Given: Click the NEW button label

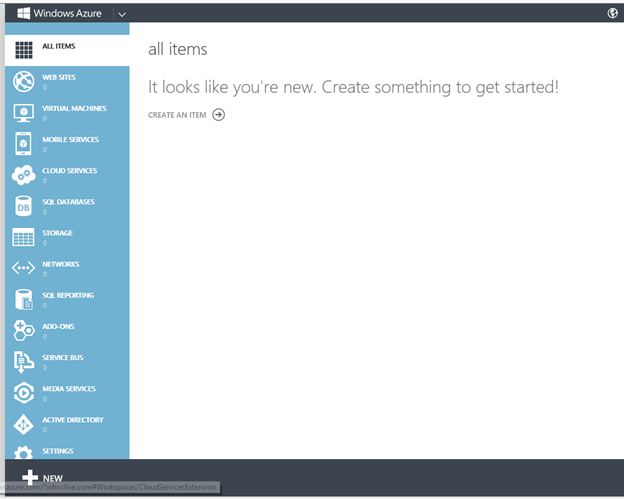Looking at the screenshot, I should pos(53,478).
